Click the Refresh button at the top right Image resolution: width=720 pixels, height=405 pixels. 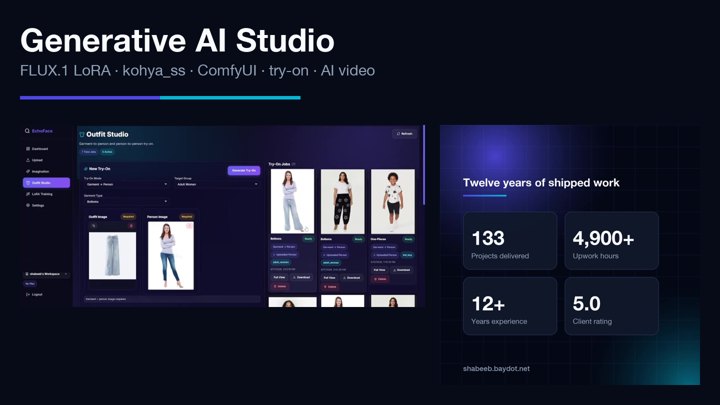(405, 134)
